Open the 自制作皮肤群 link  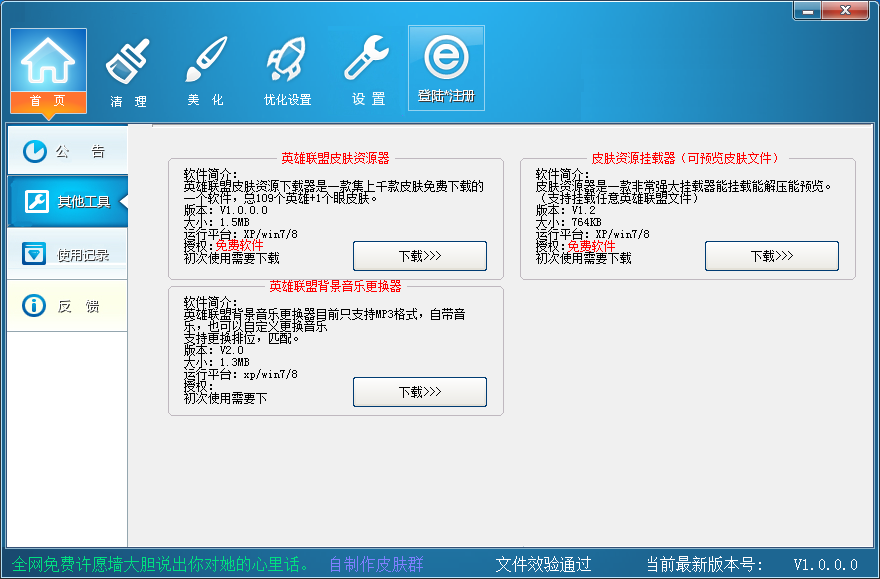[376, 564]
